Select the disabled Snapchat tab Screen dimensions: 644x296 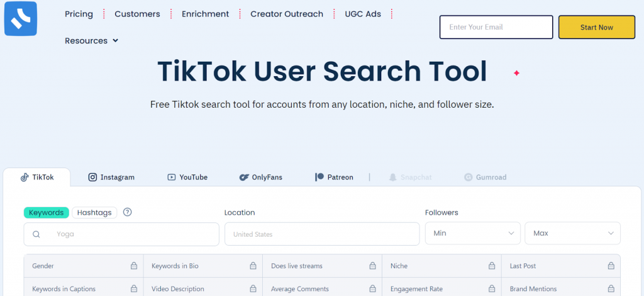[410, 177]
